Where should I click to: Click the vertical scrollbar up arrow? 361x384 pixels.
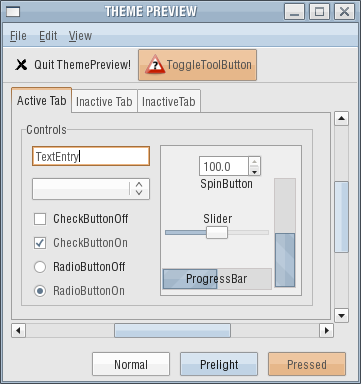[x=342, y=118]
